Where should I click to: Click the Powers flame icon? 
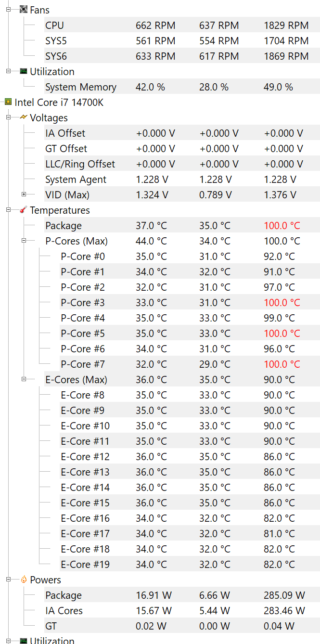[x=24, y=580]
